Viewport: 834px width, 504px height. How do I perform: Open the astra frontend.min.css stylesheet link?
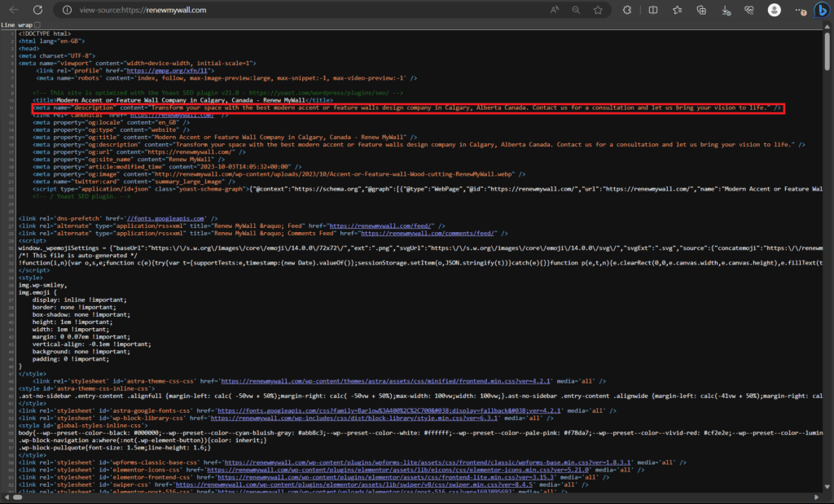click(x=385, y=381)
